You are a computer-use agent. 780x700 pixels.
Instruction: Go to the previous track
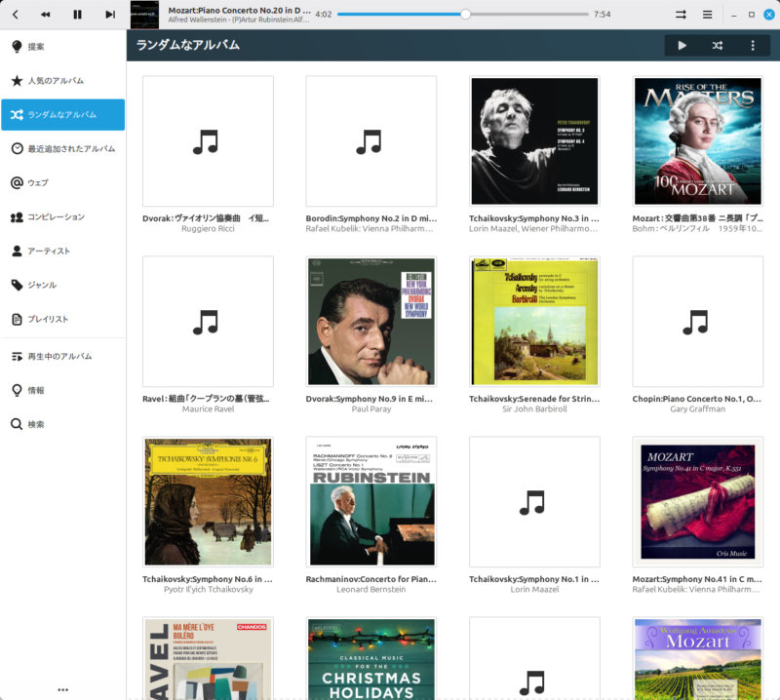coord(46,15)
